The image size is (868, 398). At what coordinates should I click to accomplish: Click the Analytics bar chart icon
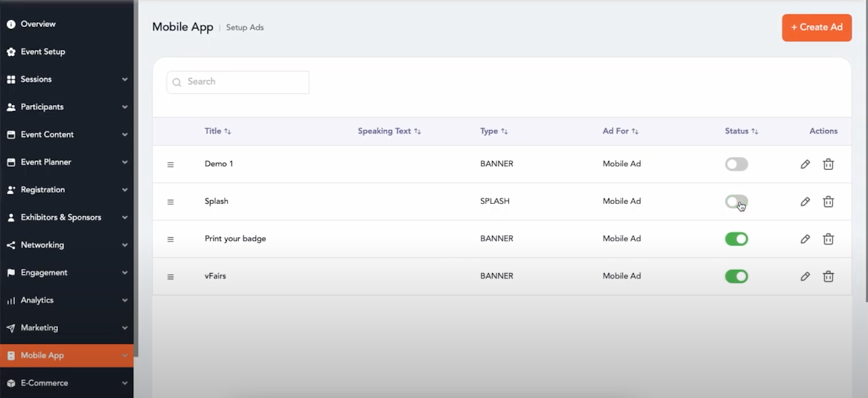coord(11,300)
